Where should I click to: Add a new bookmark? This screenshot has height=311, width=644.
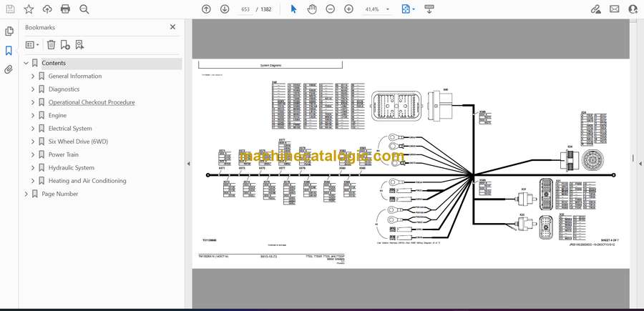click(65, 45)
